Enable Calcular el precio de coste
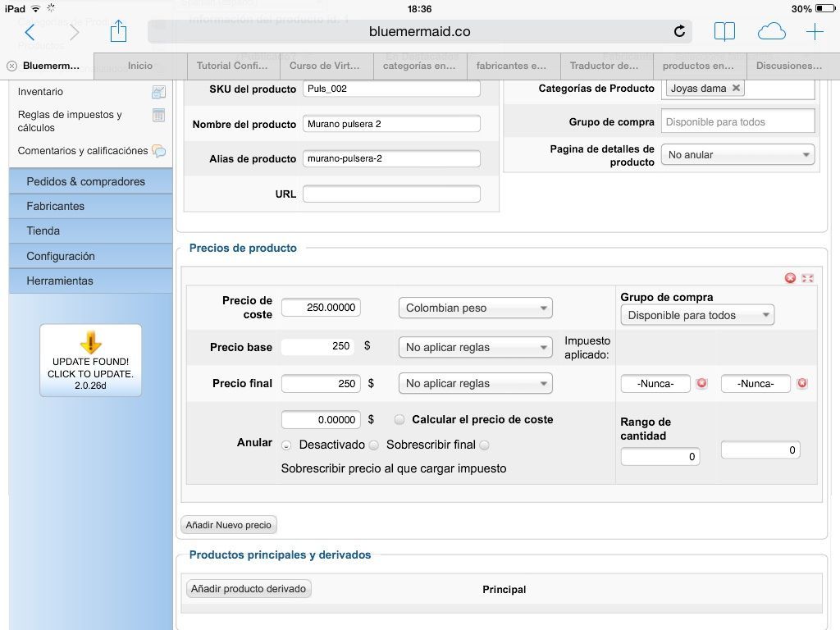This screenshot has width=840, height=630. click(x=399, y=419)
